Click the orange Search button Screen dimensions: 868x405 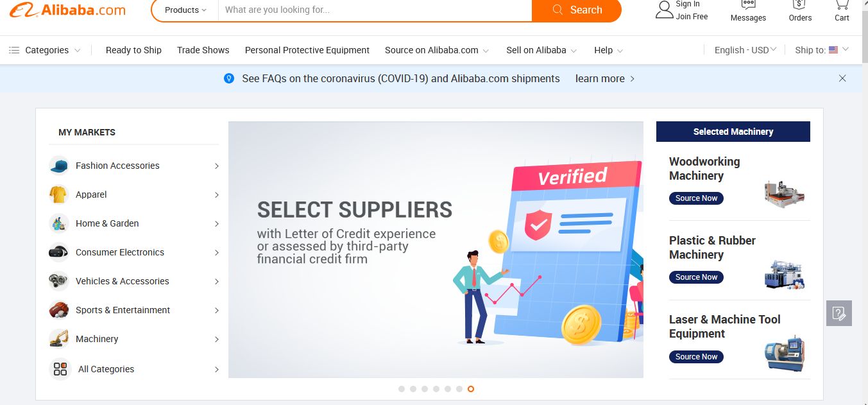[x=577, y=10]
